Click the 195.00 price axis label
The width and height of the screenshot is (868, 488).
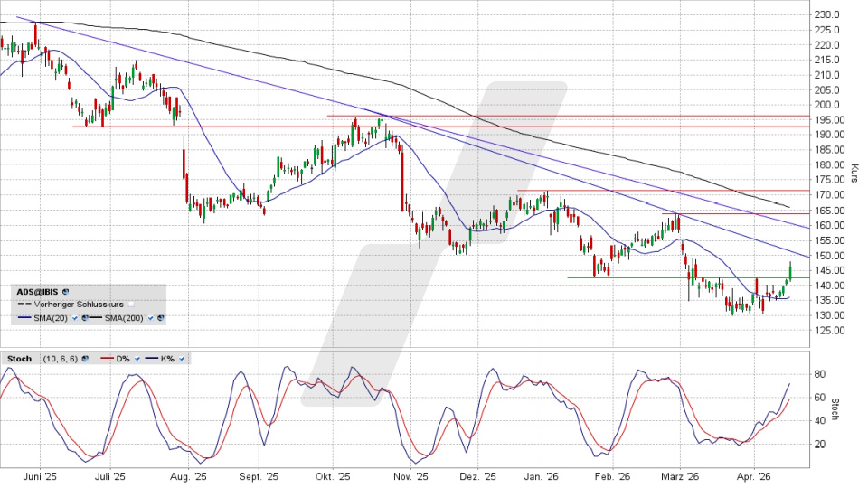pyautogui.click(x=829, y=120)
